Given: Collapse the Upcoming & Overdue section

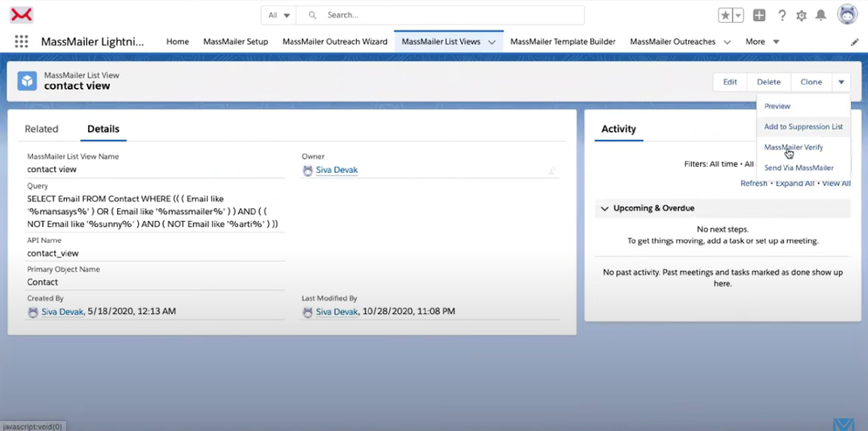Looking at the screenshot, I should point(604,208).
